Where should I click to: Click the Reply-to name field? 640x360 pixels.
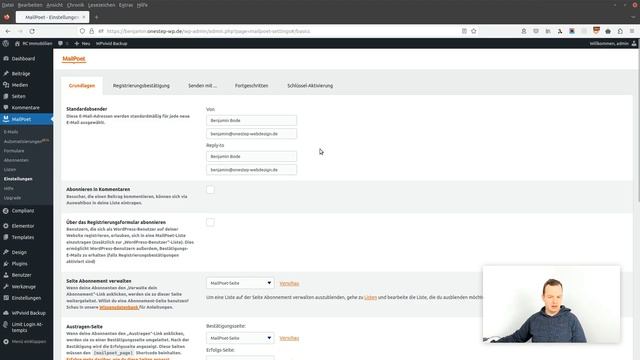[251, 156]
